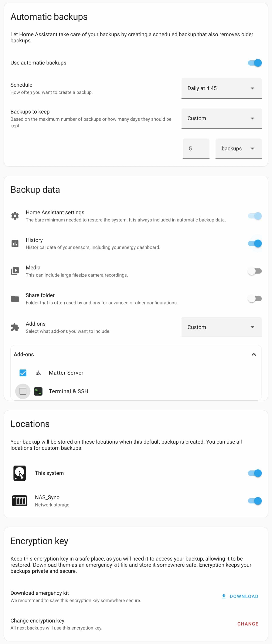
Task: Click the backups count field showing 5
Action: coord(196,148)
